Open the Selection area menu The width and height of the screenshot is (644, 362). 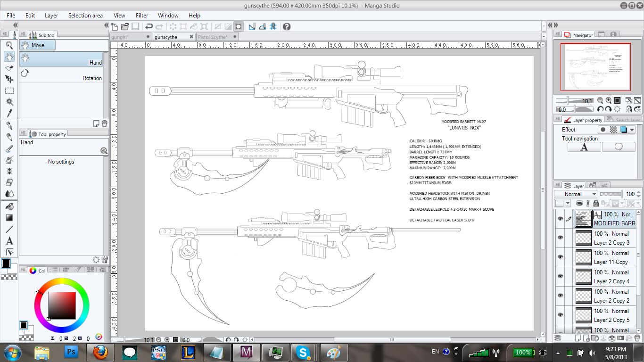(x=85, y=16)
